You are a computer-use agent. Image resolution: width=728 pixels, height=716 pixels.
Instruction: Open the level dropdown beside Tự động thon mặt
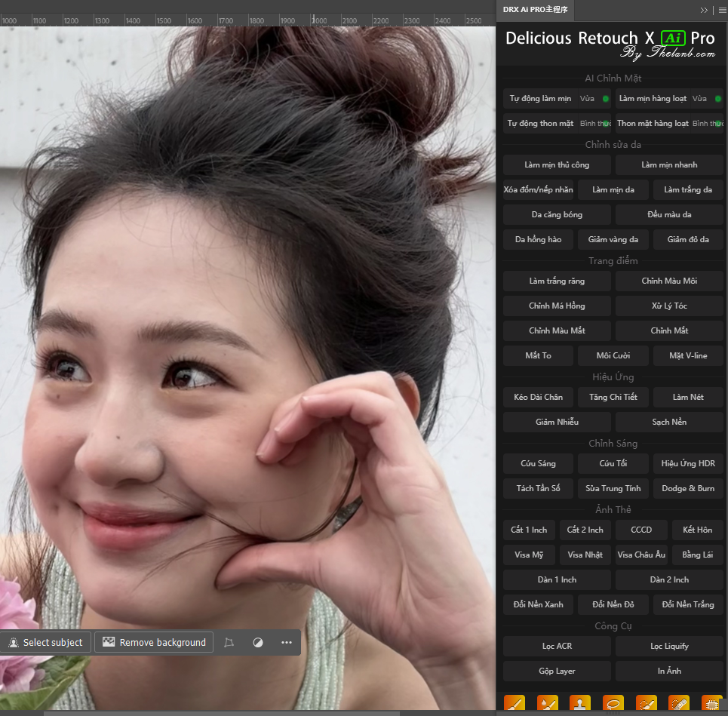coord(594,124)
